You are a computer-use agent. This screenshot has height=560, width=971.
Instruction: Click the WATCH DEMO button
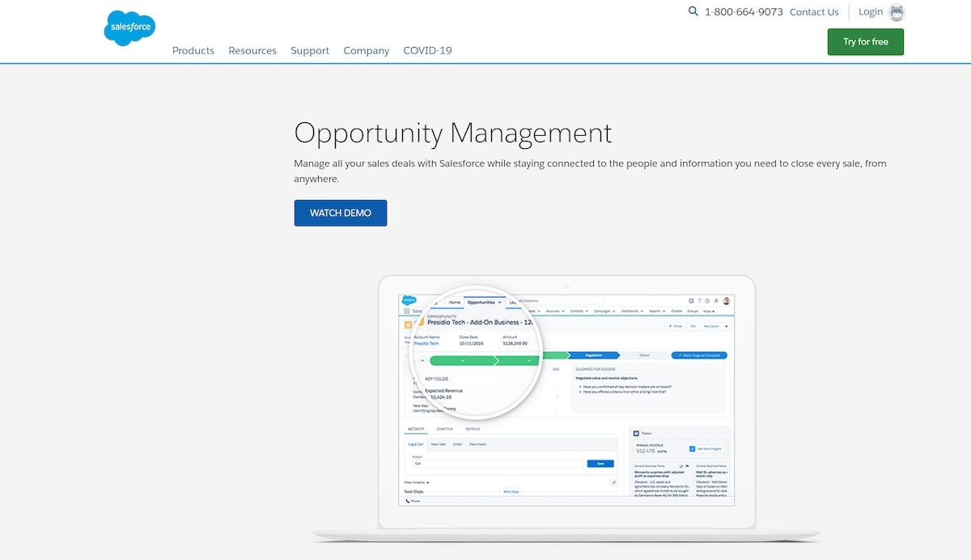click(341, 213)
